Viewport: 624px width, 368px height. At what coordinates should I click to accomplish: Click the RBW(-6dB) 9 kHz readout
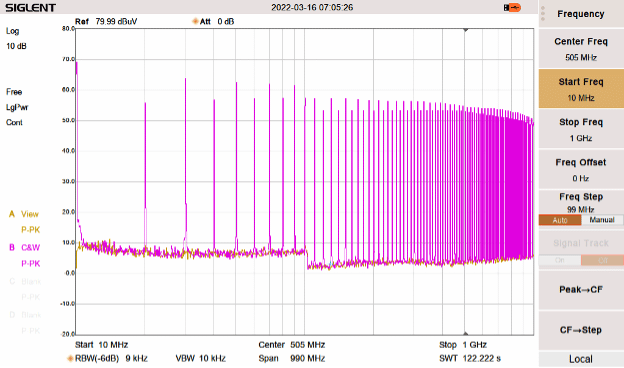[111, 358]
